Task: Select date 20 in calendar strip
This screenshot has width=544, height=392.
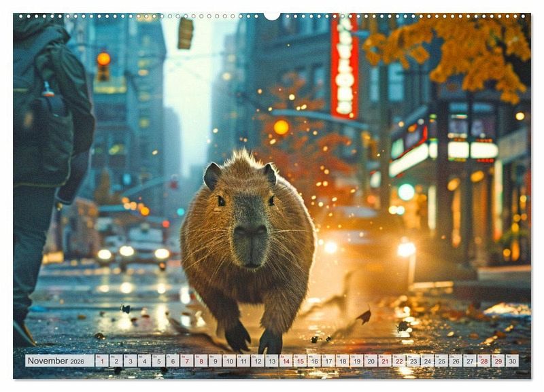Action: 371,361
